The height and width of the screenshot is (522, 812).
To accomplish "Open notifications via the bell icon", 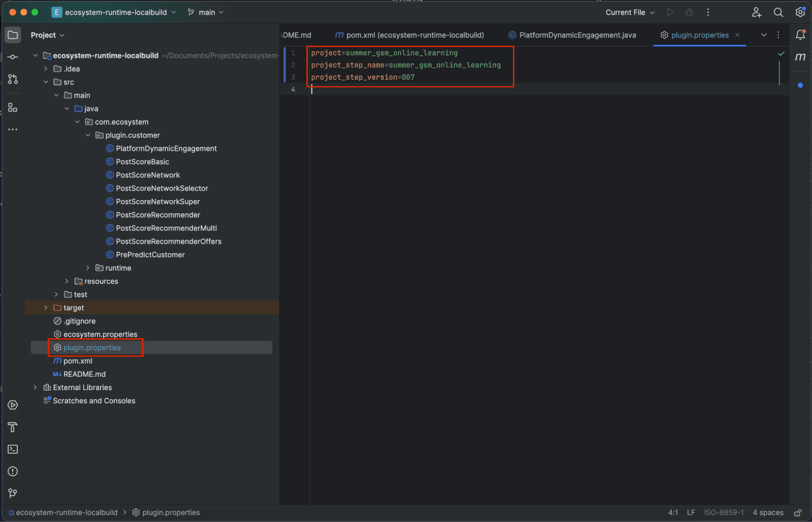I will [800, 35].
